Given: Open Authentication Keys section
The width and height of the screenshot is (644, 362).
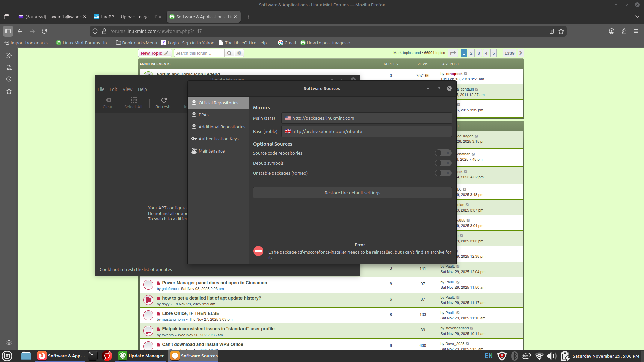Looking at the screenshot, I should pos(218,139).
